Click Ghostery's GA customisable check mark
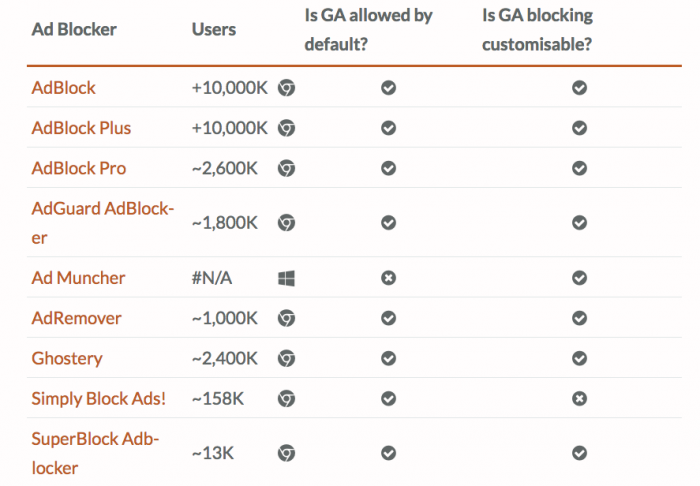Image resolution: width=700 pixels, height=486 pixels. pyautogui.click(x=579, y=358)
